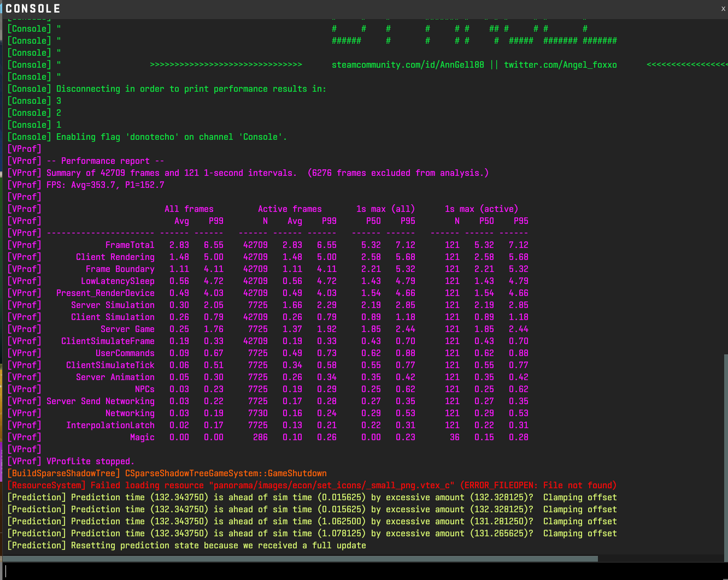Click the '1s max (active)' column header

point(482,209)
